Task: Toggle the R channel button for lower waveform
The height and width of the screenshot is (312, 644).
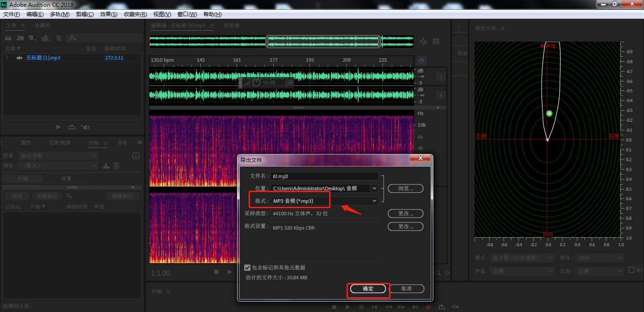Action: pyautogui.click(x=440, y=95)
